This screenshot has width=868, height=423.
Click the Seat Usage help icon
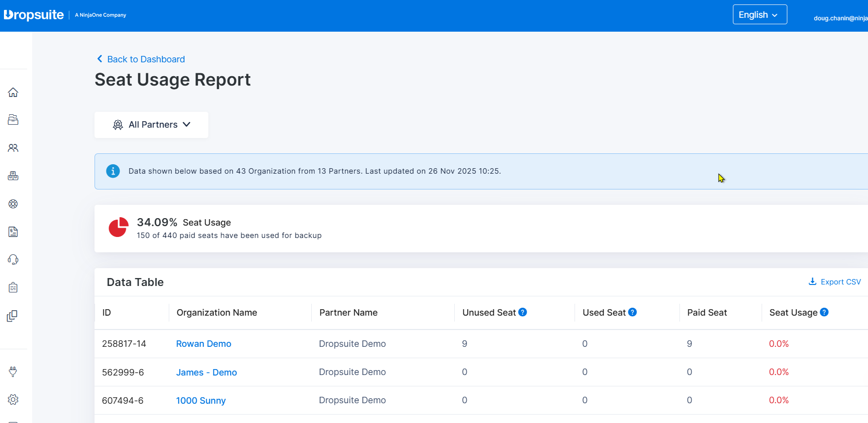coord(824,312)
